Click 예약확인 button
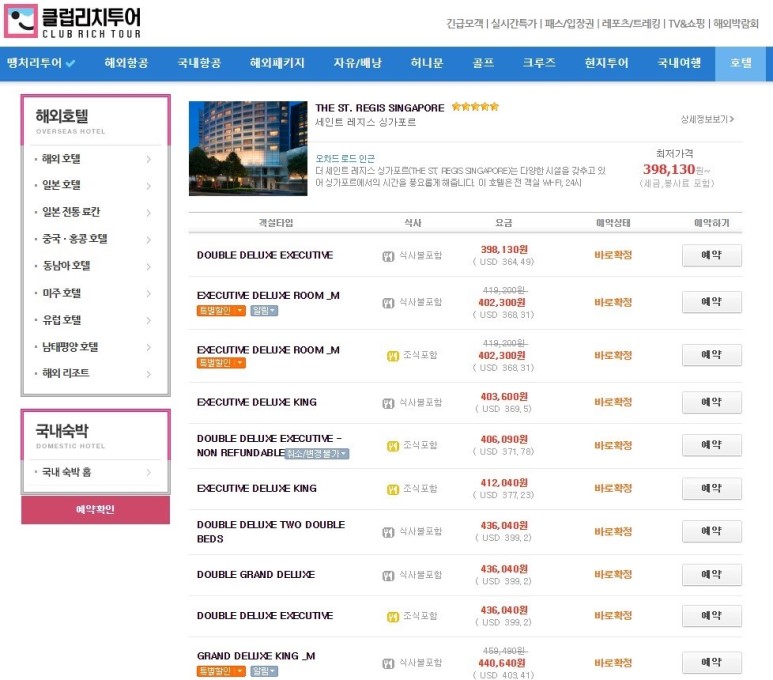 click(x=96, y=509)
